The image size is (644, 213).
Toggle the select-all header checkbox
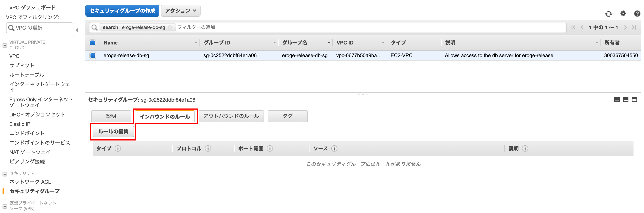pos(92,43)
